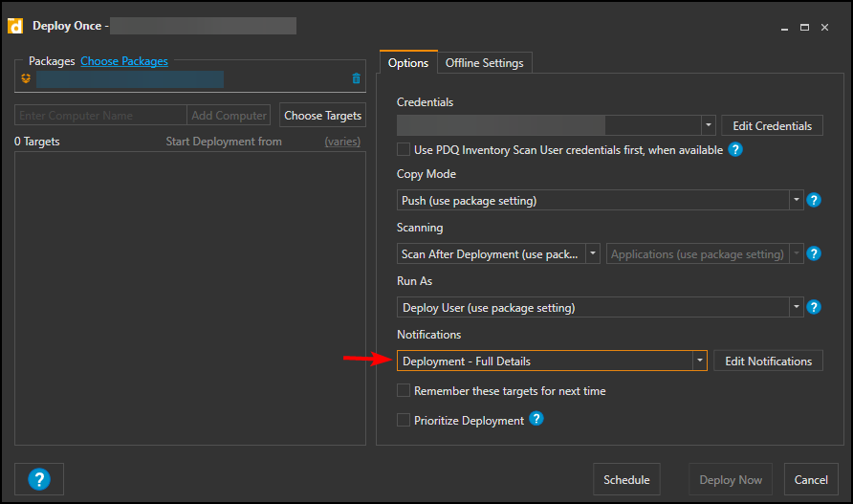
Task: Click help icon next to Prioritize Deployment
Action: (536, 419)
